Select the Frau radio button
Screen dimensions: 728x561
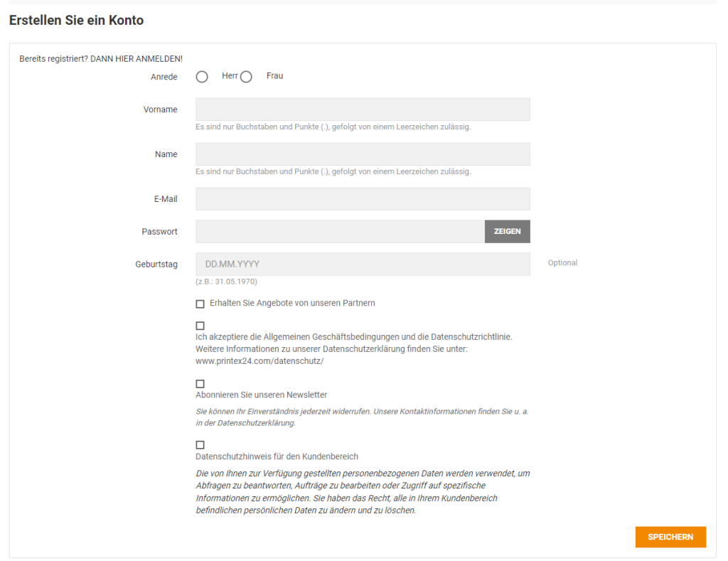247,77
